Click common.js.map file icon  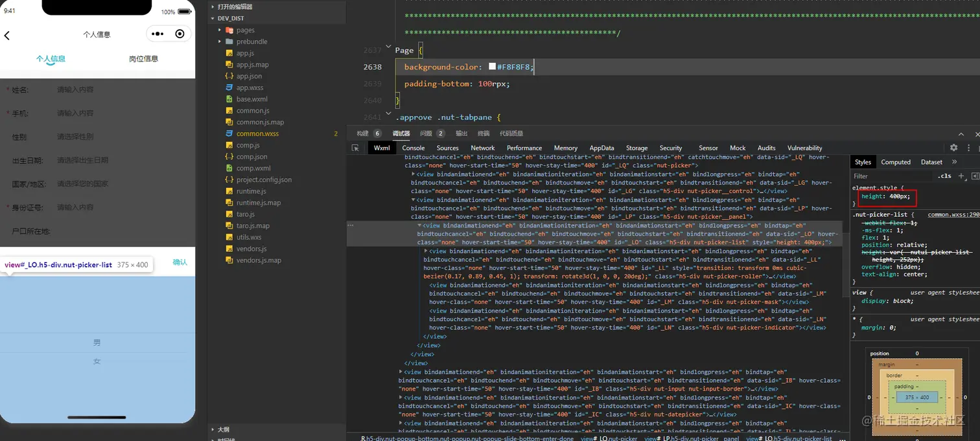coord(229,122)
